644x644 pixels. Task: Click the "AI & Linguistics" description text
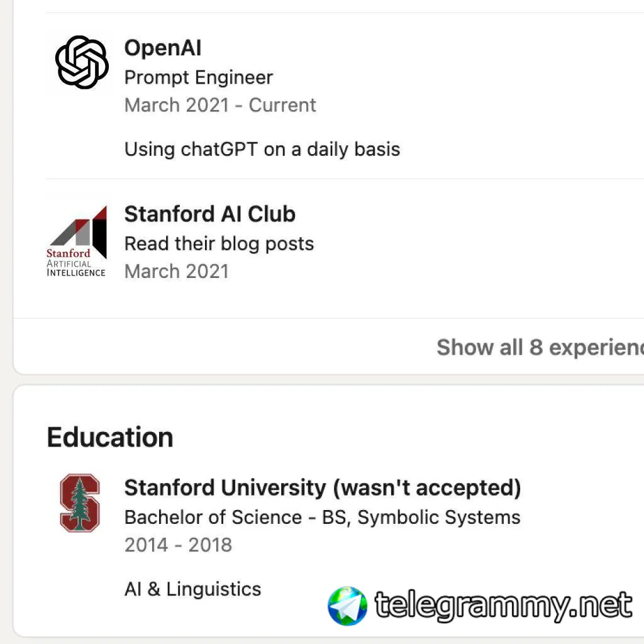pyautogui.click(x=192, y=589)
